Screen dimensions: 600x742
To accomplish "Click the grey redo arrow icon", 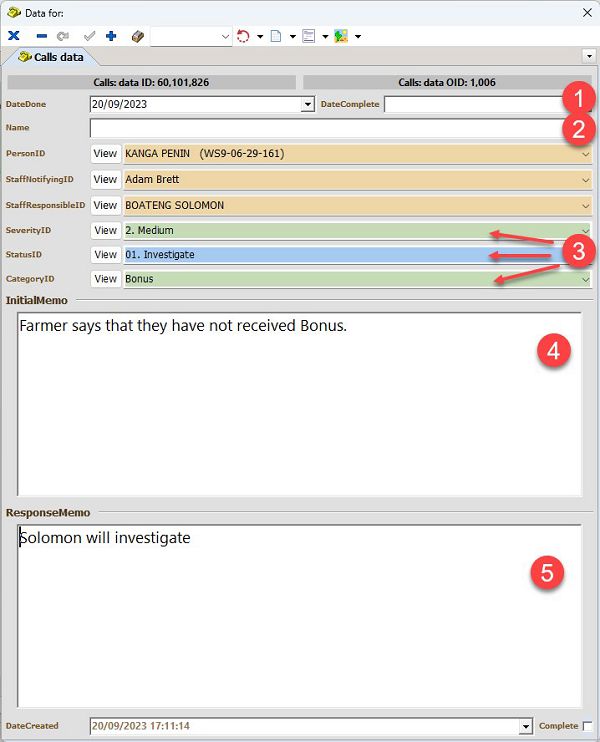I will pos(63,36).
